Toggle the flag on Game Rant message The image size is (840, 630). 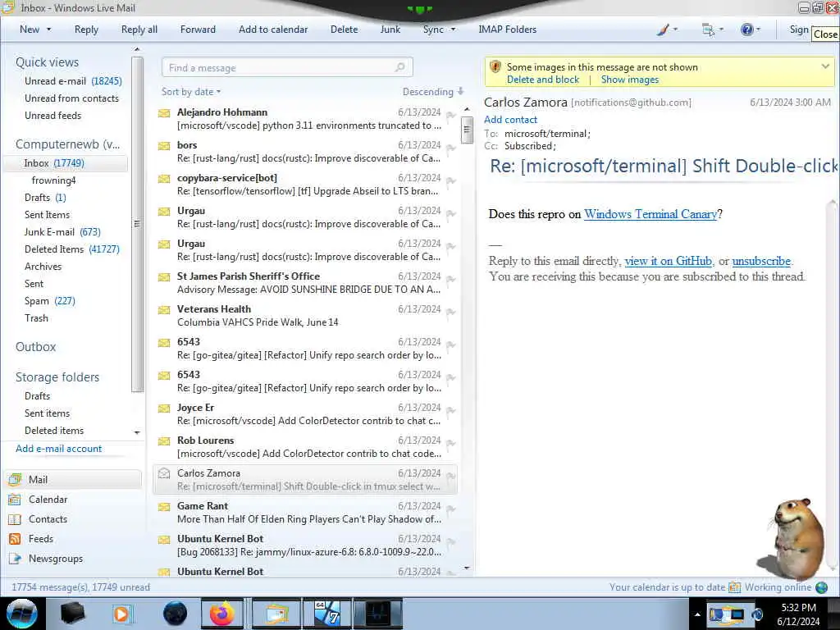(x=451, y=509)
